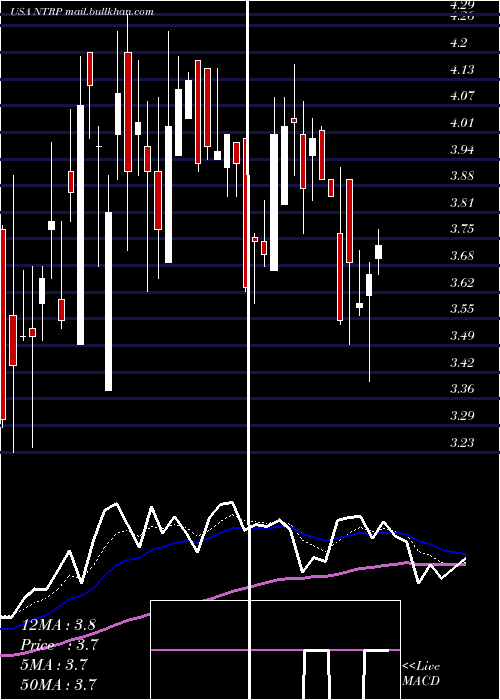500x700 pixels.
Task: Select the 3.81 price level label
Action: tap(461, 203)
